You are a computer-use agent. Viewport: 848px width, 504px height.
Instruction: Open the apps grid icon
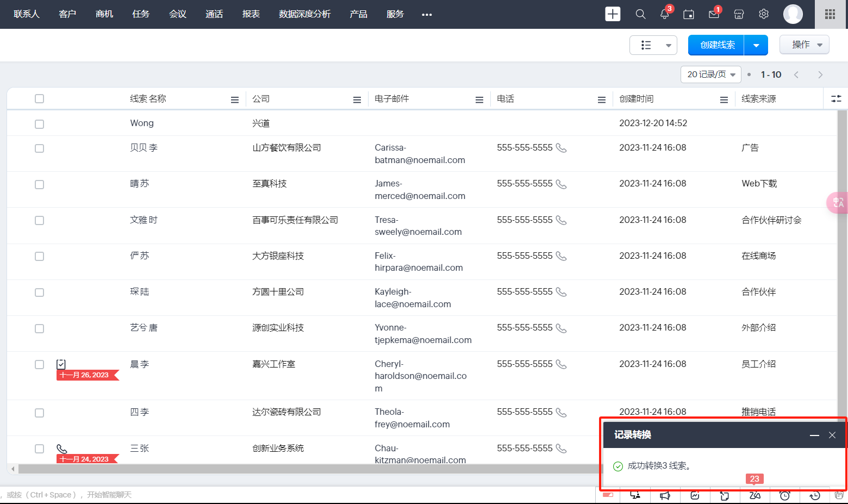pos(830,14)
